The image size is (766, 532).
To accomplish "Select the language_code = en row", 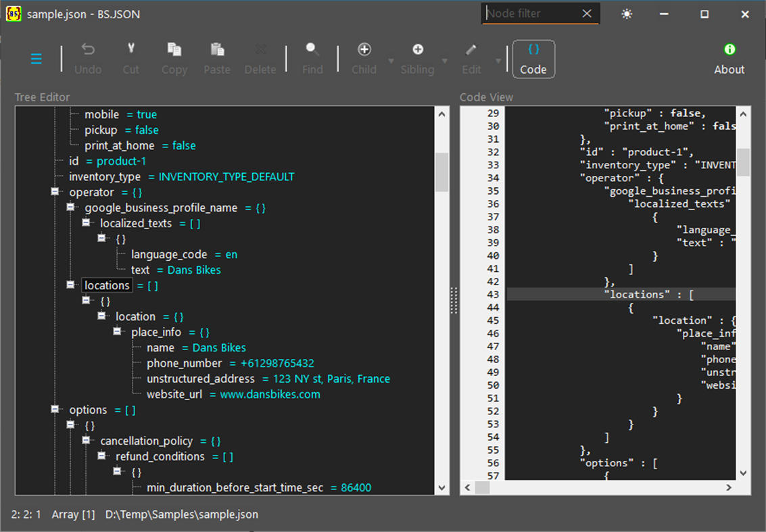I will pos(184,255).
